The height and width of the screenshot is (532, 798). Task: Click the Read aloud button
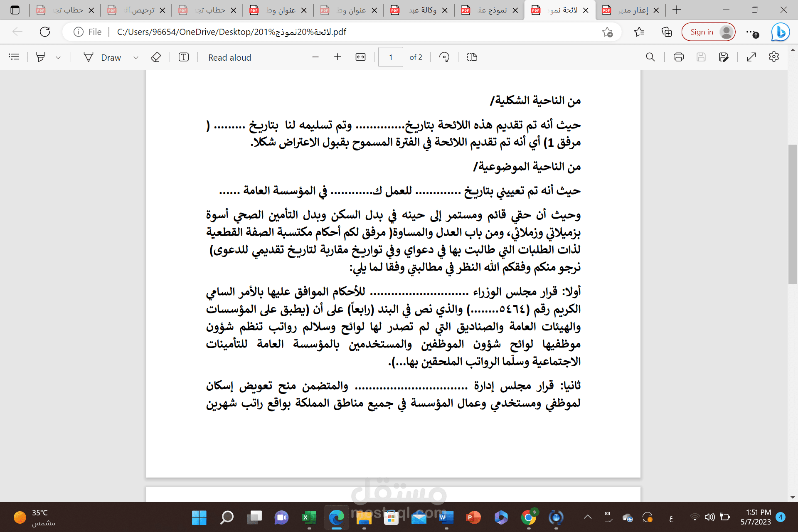229,57
